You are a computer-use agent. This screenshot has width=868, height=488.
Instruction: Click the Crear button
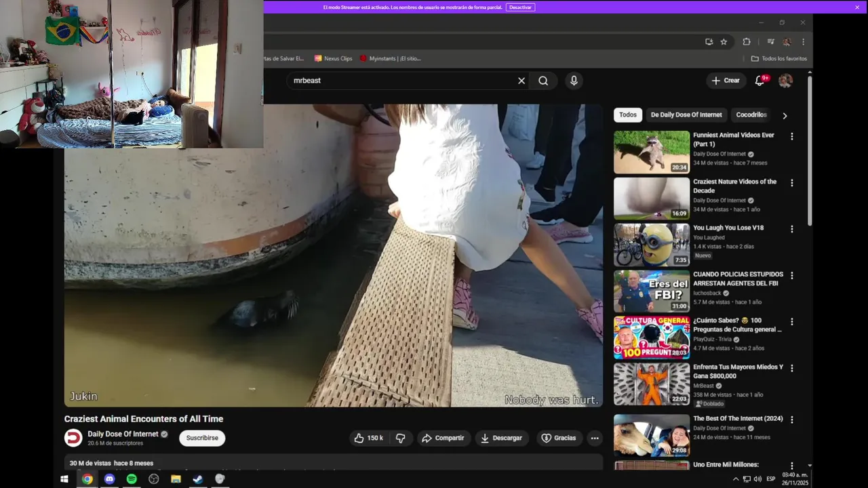[726, 81]
